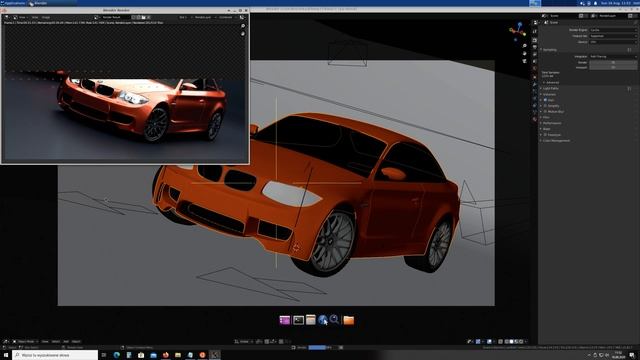Open Firefox from the Windows taskbar
Viewport: 640px width, 360px height.
166,355
